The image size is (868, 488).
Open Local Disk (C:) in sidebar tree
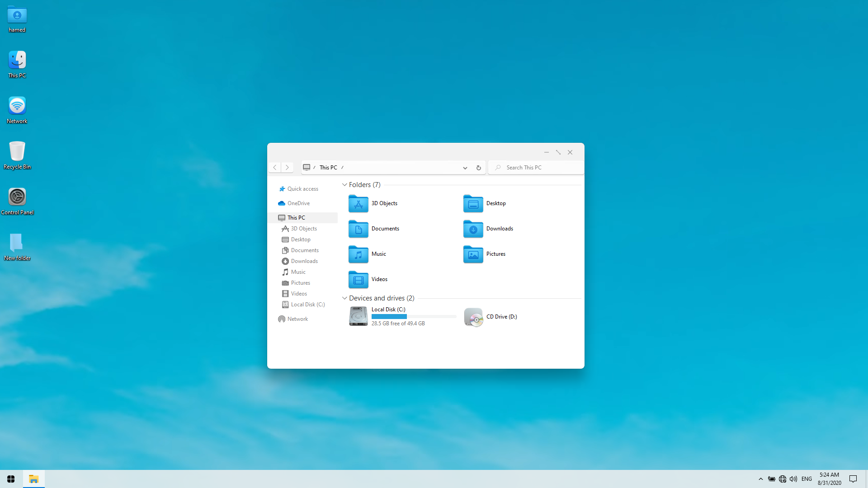307,305
